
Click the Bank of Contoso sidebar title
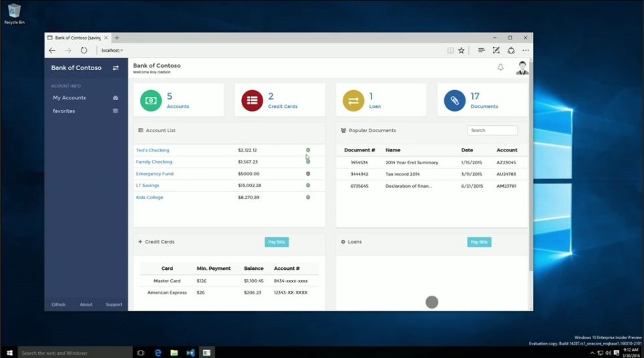(76, 67)
